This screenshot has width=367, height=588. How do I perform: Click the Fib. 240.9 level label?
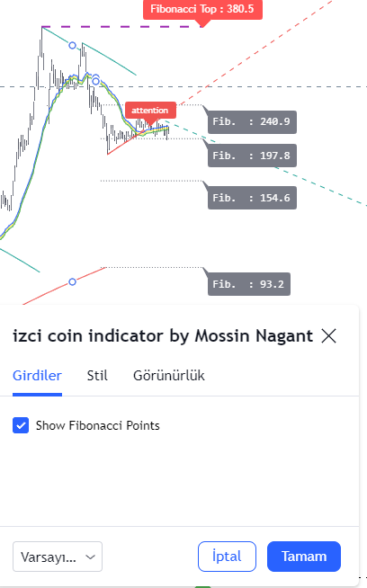(x=252, y=122)
